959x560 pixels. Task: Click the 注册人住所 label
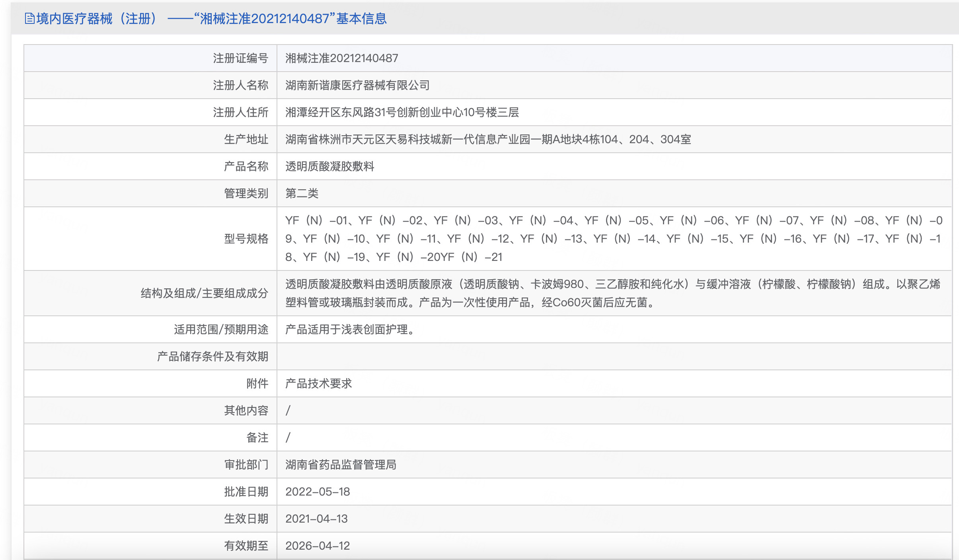coord(240,112)
